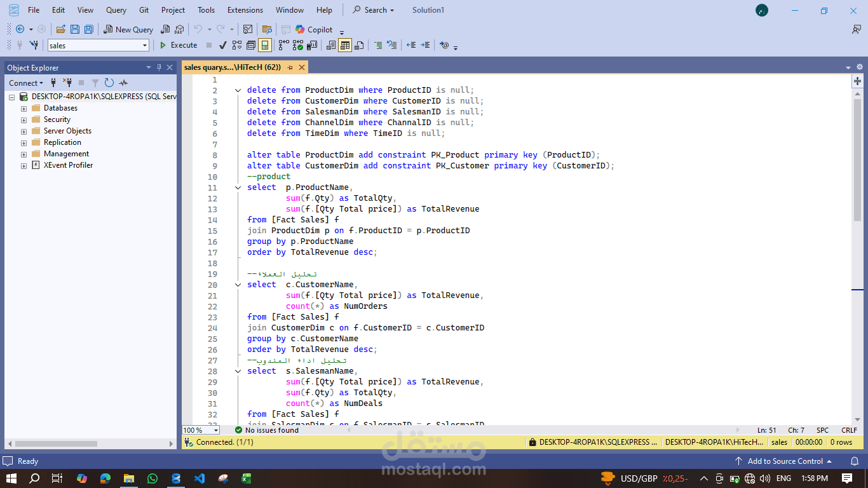Select the sales quary query tab
This screenshot has height=488, width=868.
point(232,67)
